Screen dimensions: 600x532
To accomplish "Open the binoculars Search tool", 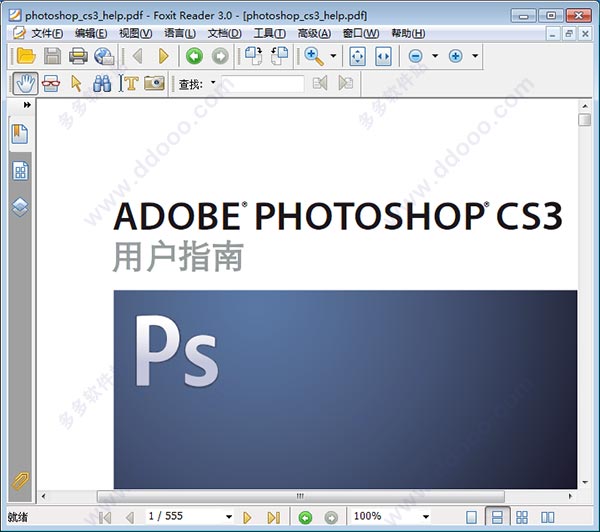I will coord(102,83).
